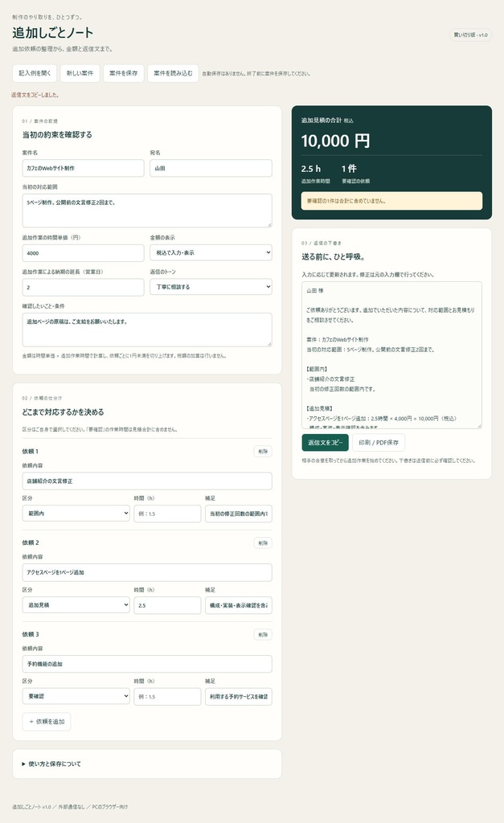Save the case with 案件を保存
This screenshot has width=504, height=823.
(123, 73)
